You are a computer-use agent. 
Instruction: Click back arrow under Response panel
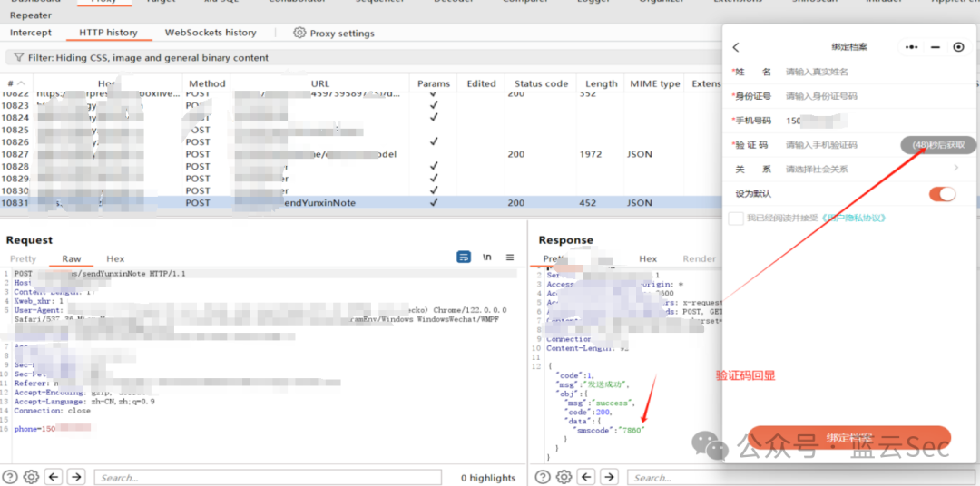click(587, 477)
